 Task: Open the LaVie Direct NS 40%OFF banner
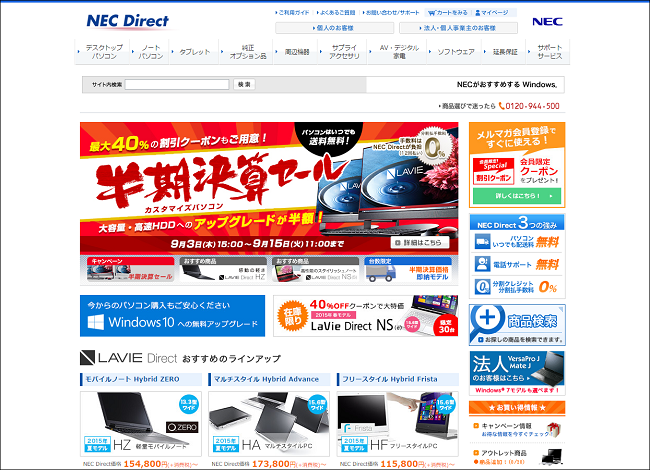(366, 316)
